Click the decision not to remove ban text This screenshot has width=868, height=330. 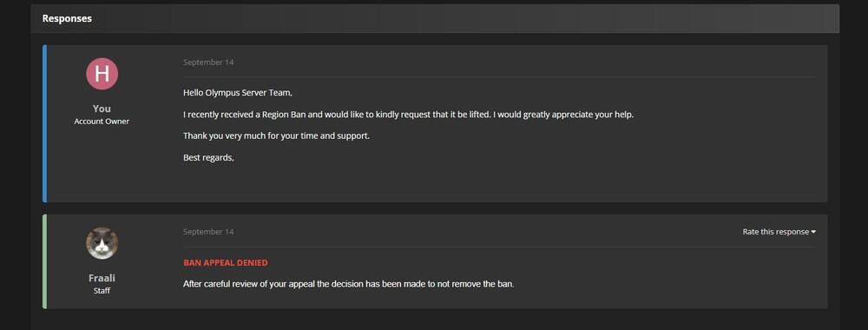(x=349, y=285)
